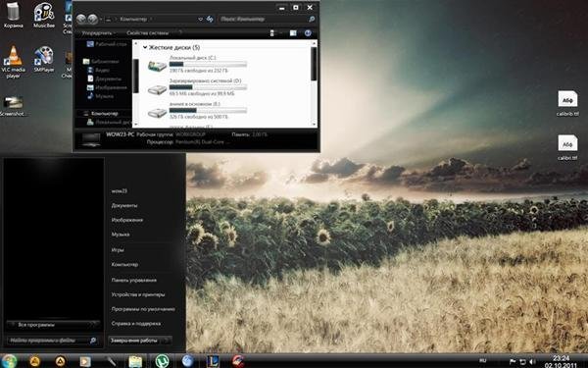Open the MusicBee desktop shortcut

click(44, 15)
